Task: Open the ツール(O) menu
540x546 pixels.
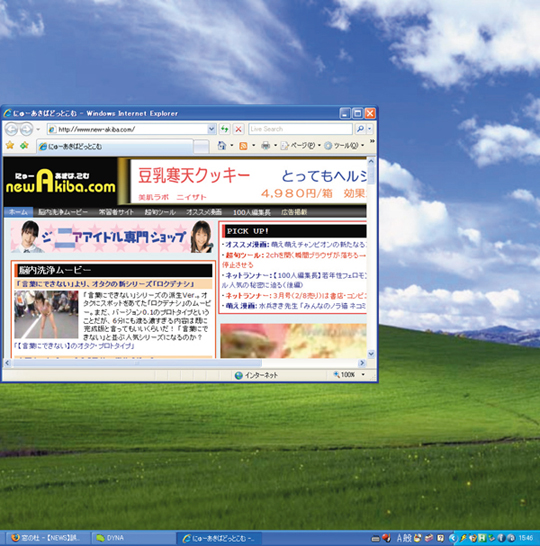Action: pos(344,146)
